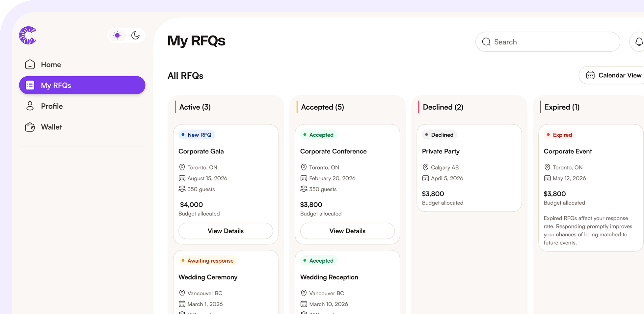
Task: Click the My RFQs list icon
Action: pos(30,85)
